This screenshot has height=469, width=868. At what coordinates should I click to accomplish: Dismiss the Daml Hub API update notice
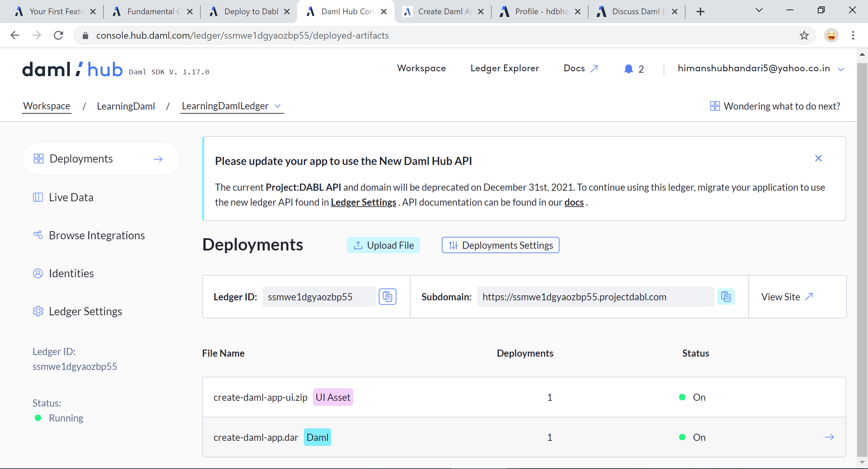(818, 158)
